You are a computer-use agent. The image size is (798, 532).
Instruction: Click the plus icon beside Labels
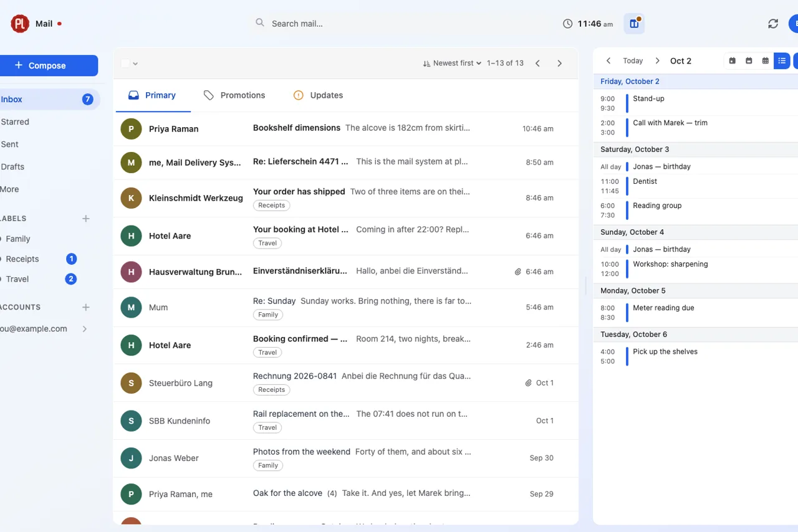coord(86,219)
